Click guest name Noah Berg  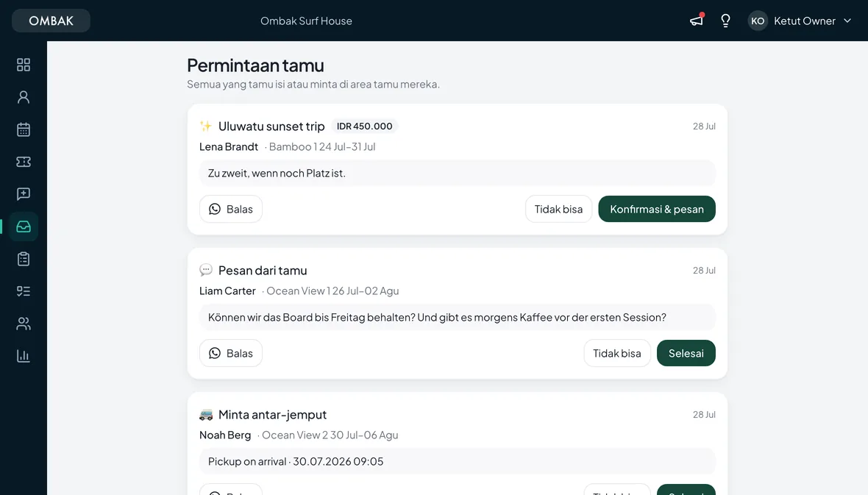225,435
